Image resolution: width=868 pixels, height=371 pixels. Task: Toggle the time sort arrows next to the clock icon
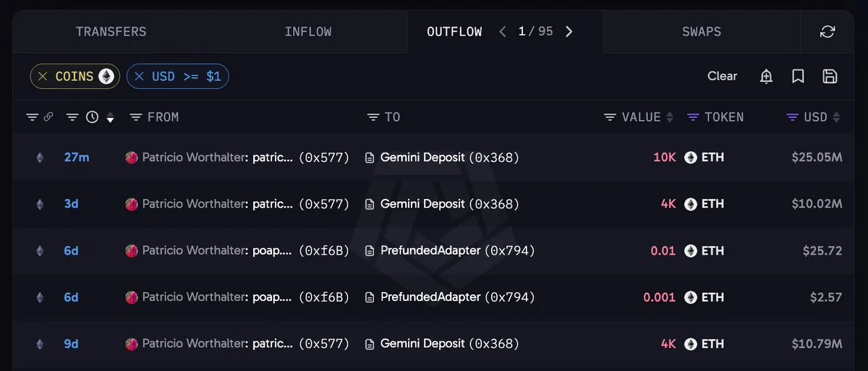[x=110, y=117]
